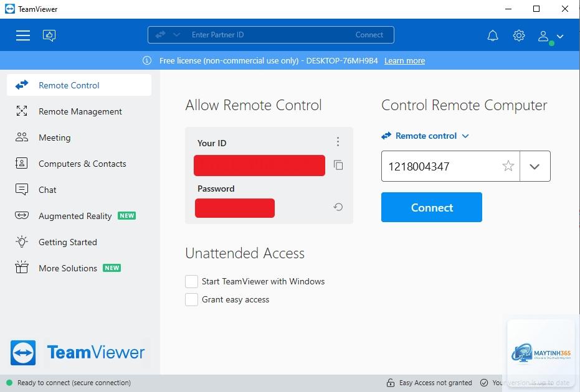Click the Control Remote Computer heading
The height and width of the screenshot is (392, 580).
pyautogui.click(x=464, y=105)
